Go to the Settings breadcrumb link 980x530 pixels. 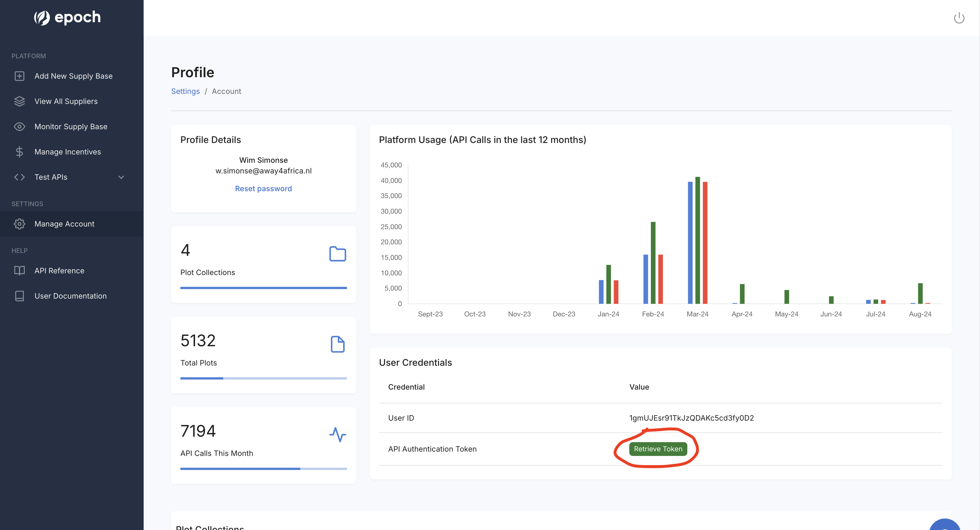pyautogui.click(x=185, y=91)
